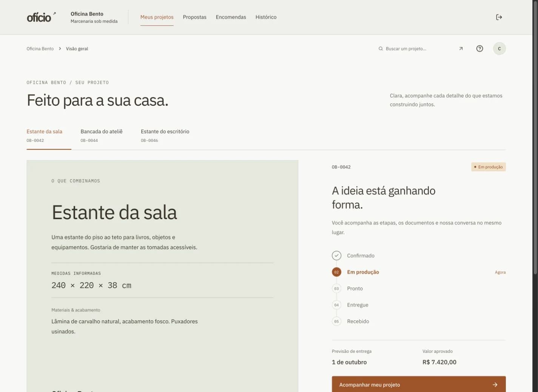
Task: Click the Feito para a sua casa heading
Action: pyautogui.click(x=97, y=100)
